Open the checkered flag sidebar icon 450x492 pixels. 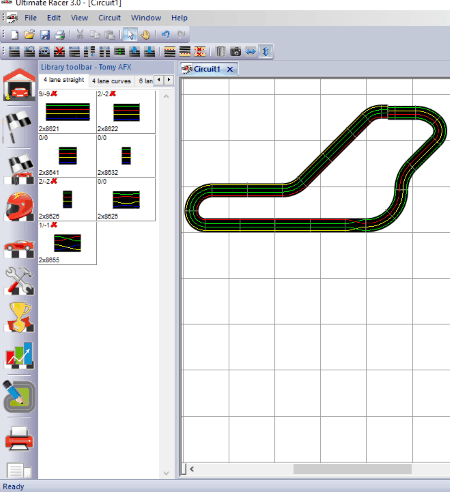18,127
